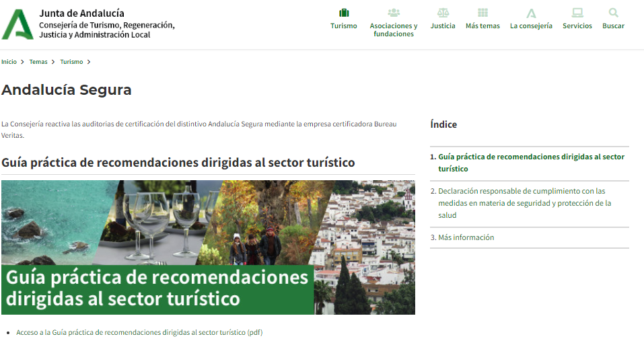Click the Índice sidebar heading

point(443,124)
